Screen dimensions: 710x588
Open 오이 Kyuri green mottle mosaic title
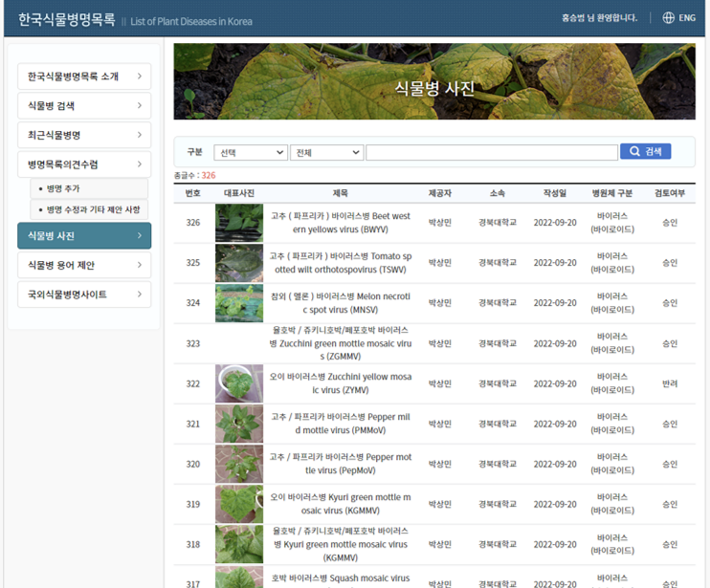coord(341,504)
